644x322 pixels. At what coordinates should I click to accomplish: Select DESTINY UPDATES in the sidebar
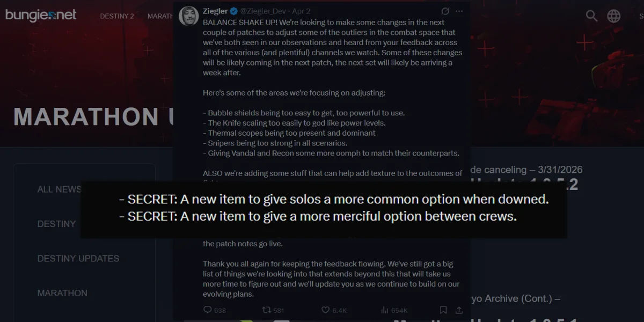pyautogui.click(x=78, y=258)
